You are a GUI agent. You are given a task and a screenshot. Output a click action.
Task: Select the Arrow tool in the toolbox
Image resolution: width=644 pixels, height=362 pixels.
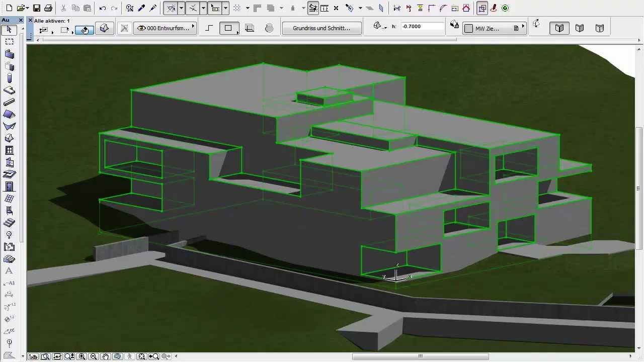coord(10,30)
